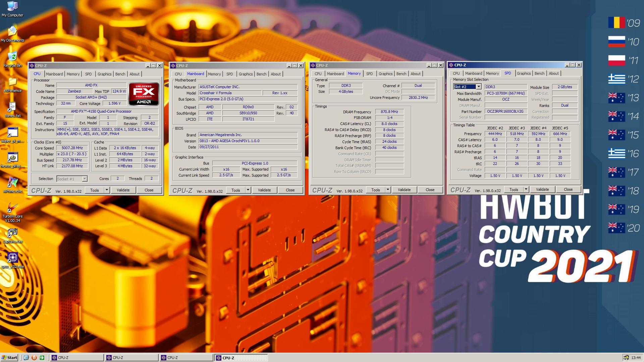Screen dimensions: 644x362
Task: Switch to second CPU-Z taskbar button
Action: tap(131, 358)
